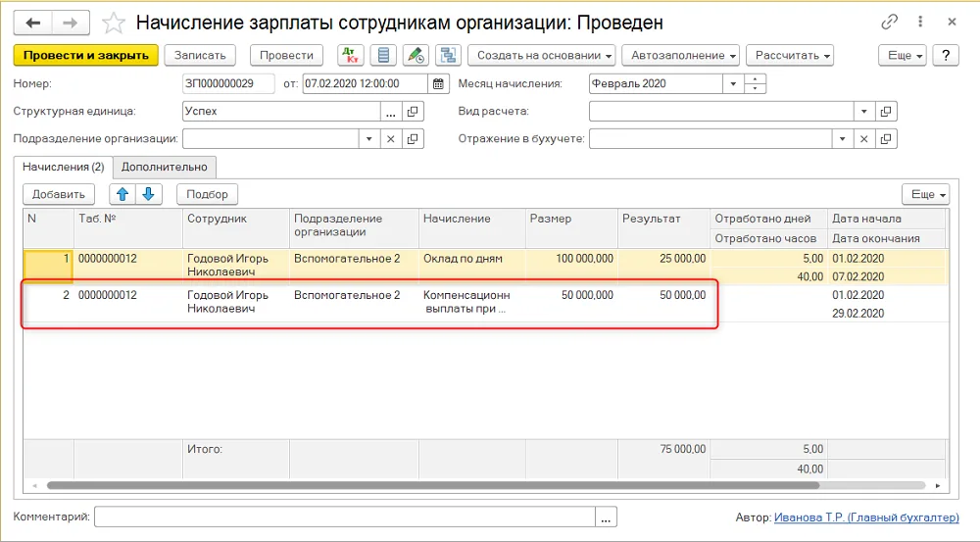Click the horizontal scrollbar of the table
980x542 pixels.
tap(432, 485)
